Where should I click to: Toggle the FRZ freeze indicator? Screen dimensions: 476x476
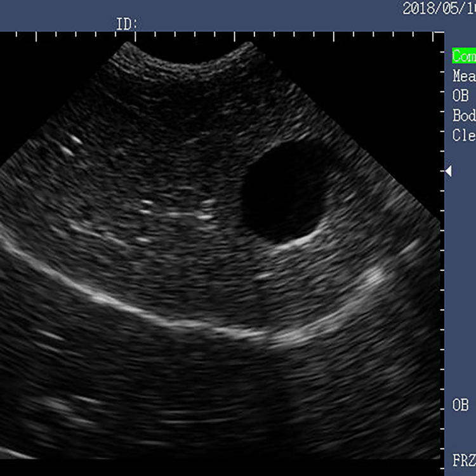click(x=464, y=460)
